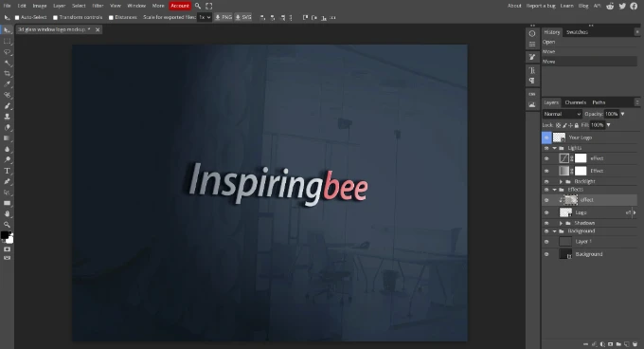Image resolution: width=644 pixels, height=349 pixels.
Task: Select the Zoom tool
Action: click(7, 225)
